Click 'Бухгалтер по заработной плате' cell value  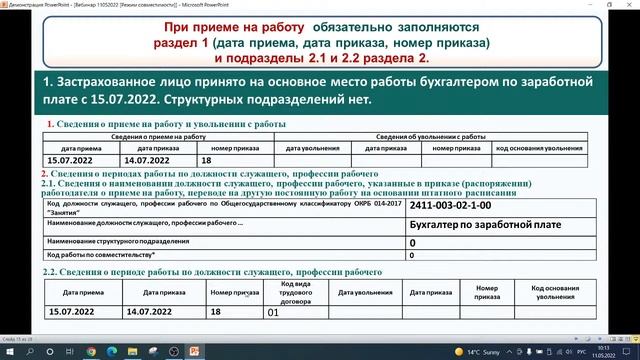pyautogui.click(x=485, y=224)
